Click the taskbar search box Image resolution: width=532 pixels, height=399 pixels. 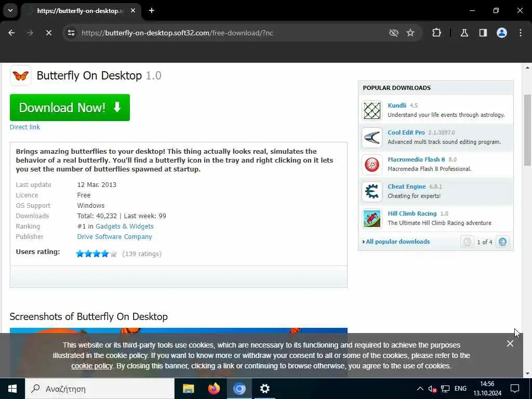[x=100, y=389]
